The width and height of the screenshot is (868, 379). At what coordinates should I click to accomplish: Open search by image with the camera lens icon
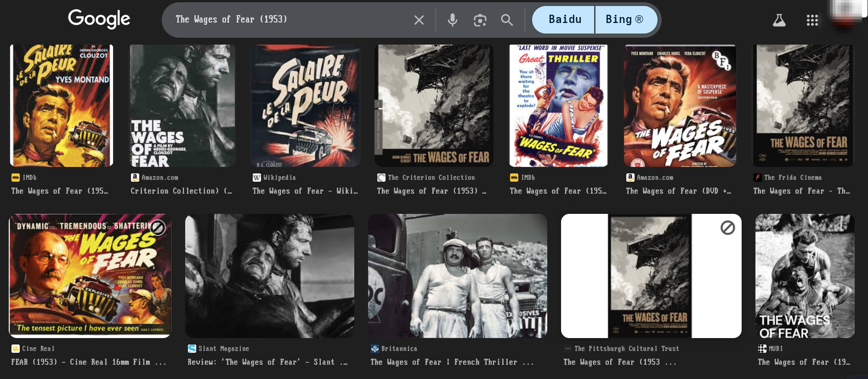point(480,20)
